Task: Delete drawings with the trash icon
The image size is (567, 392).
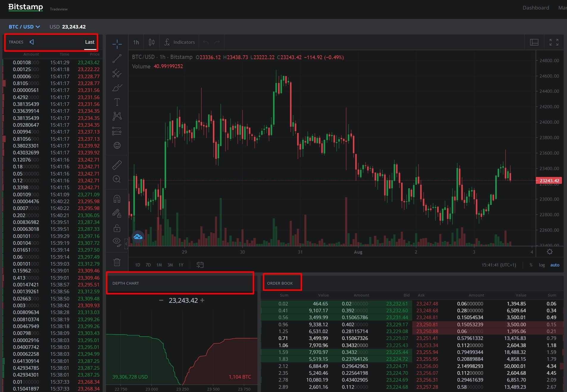Action: [x=117, y=262]
